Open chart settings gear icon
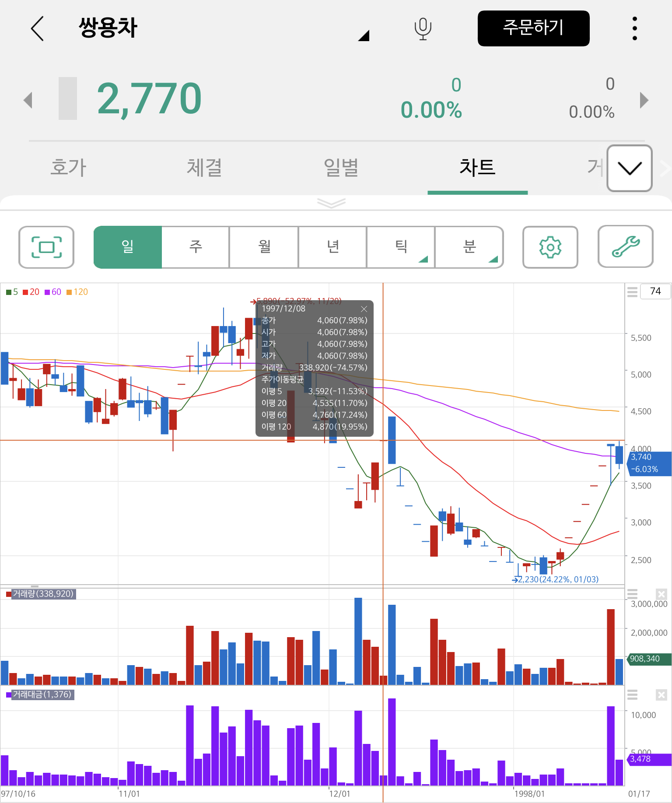Viewport: 672px width, 803px height. [x=550, y=247]
